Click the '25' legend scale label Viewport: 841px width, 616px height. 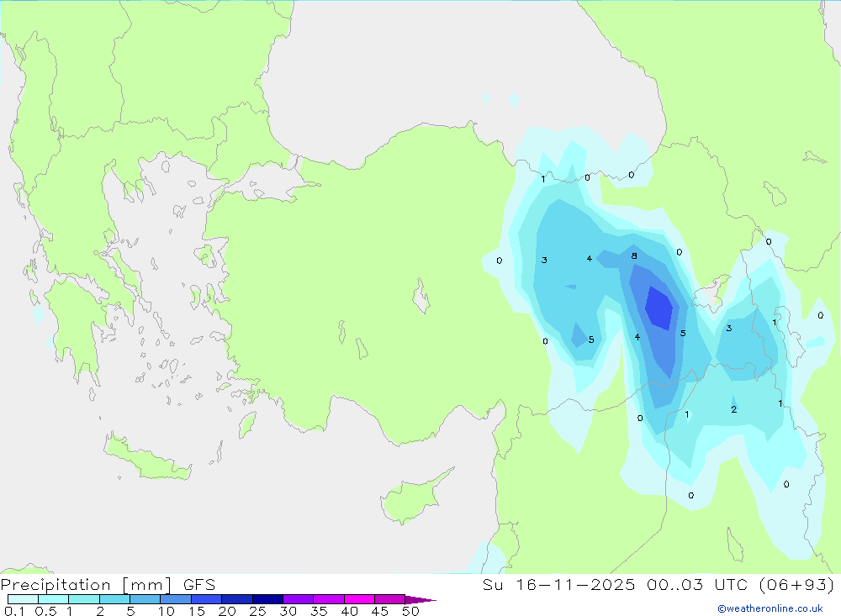257,611
